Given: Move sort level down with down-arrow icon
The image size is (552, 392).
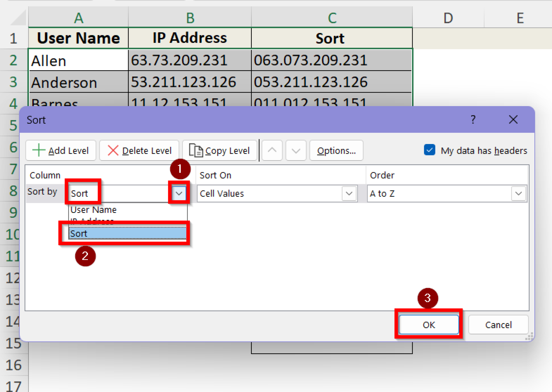Looking at the screenshot, I should pos(295,150).
